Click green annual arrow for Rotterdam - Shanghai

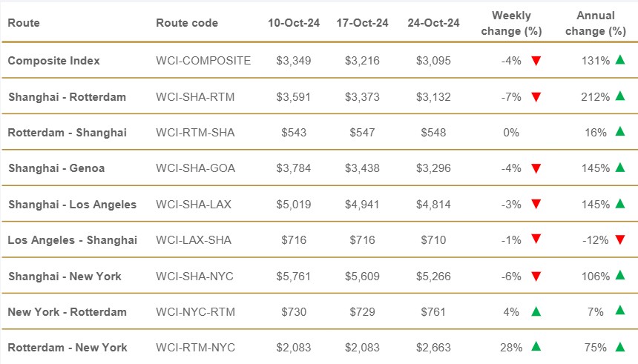(x=619, y=132)
